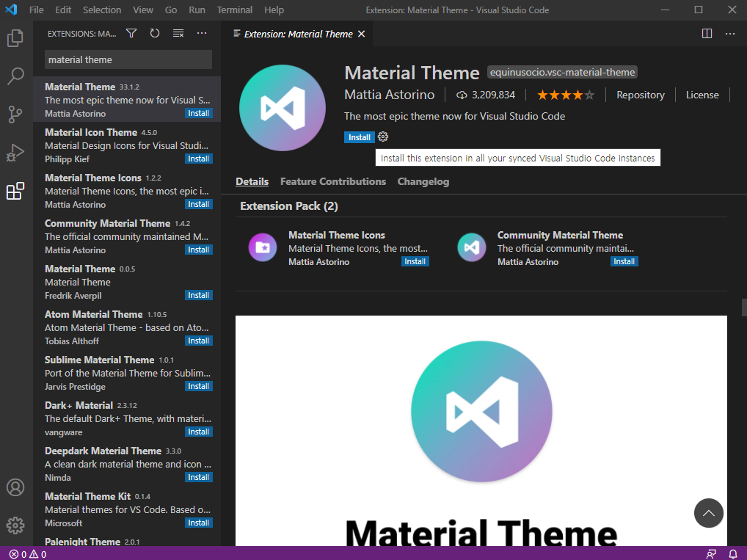Open errors and warnings in status bar
The width and height of the screenshot is (747, 560).
28,554
